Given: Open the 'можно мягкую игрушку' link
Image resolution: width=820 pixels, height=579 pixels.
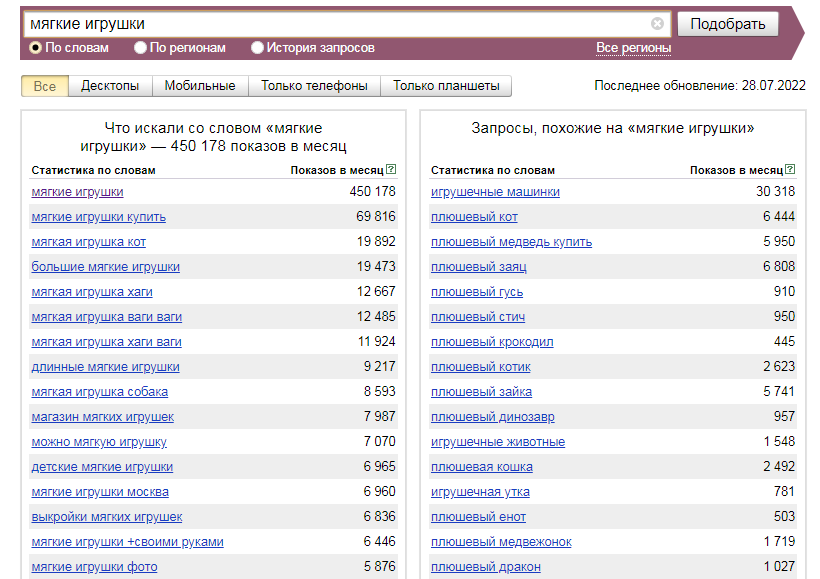Looking at the screenshot, I should click(99, 442).
